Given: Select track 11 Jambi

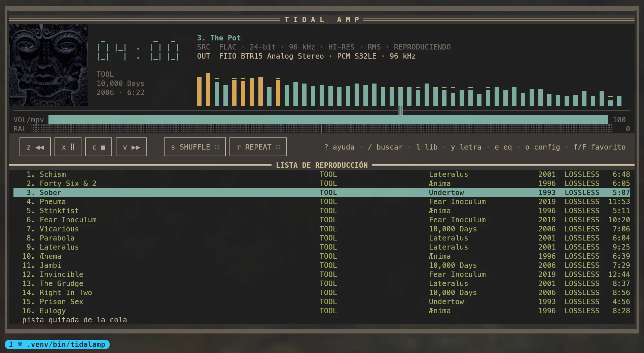Looking at the screenshot, I should point(322,265).
